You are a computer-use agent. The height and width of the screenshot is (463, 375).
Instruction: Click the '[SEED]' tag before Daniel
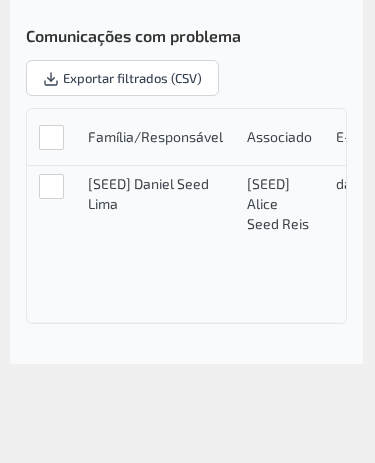click(x=109, y=184)
